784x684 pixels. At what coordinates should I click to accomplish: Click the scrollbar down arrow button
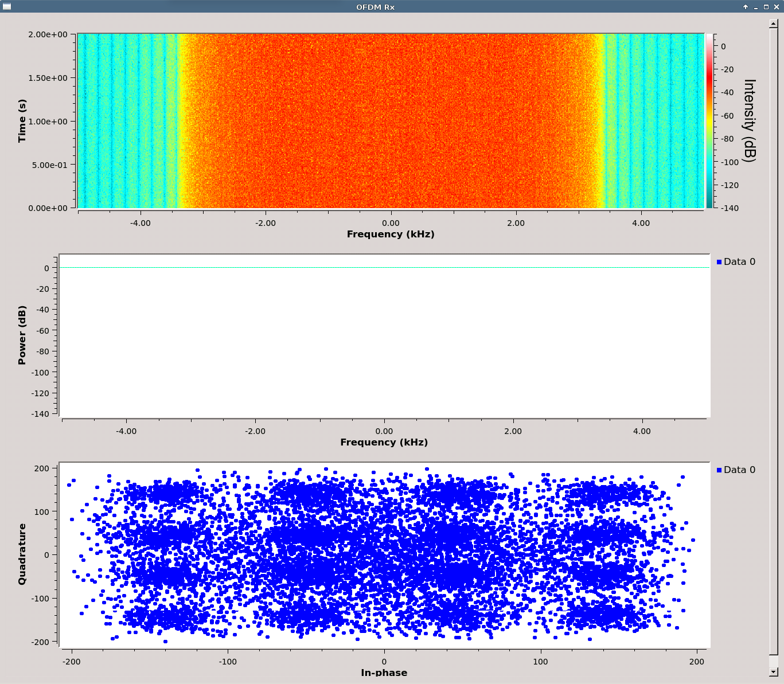coord(773,671)
